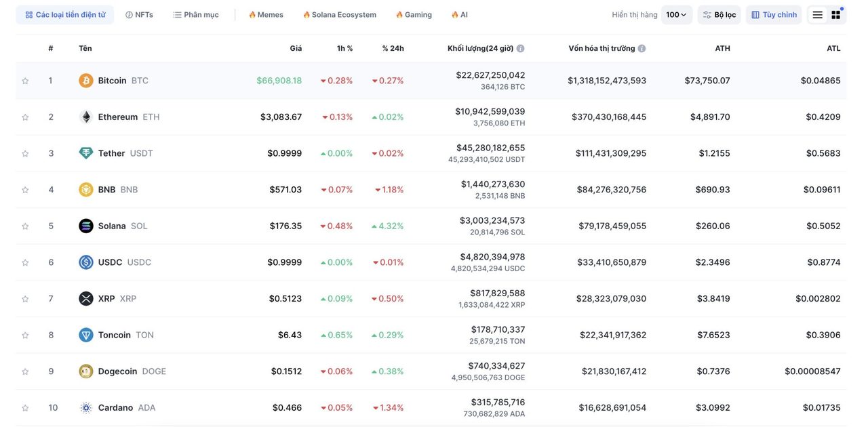Image resolution: width=868 pixels, height=427 pixels.
Task: Add XRP to watchlist star
Action: [25, 299]
